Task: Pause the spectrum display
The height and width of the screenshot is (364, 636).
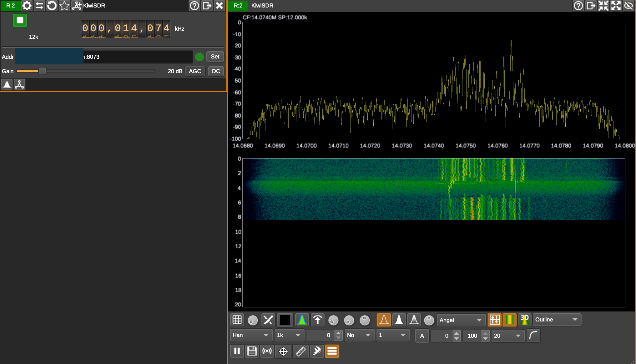Action: (237, 351)
